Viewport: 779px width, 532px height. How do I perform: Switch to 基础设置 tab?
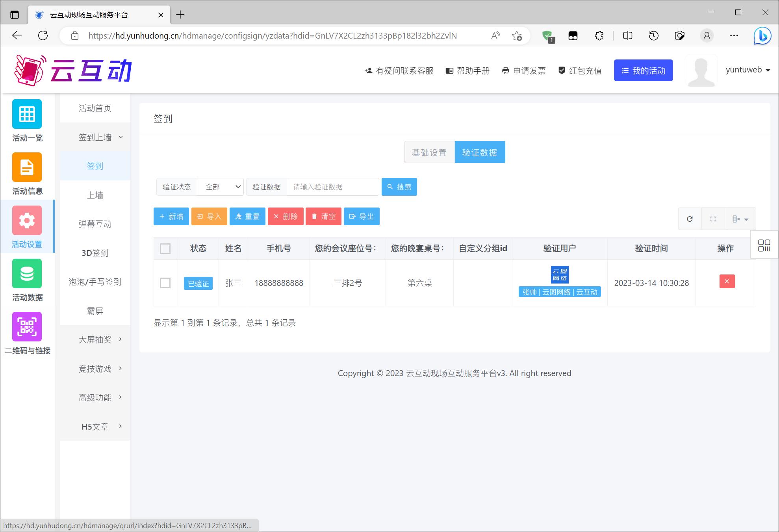pos(429,153)
